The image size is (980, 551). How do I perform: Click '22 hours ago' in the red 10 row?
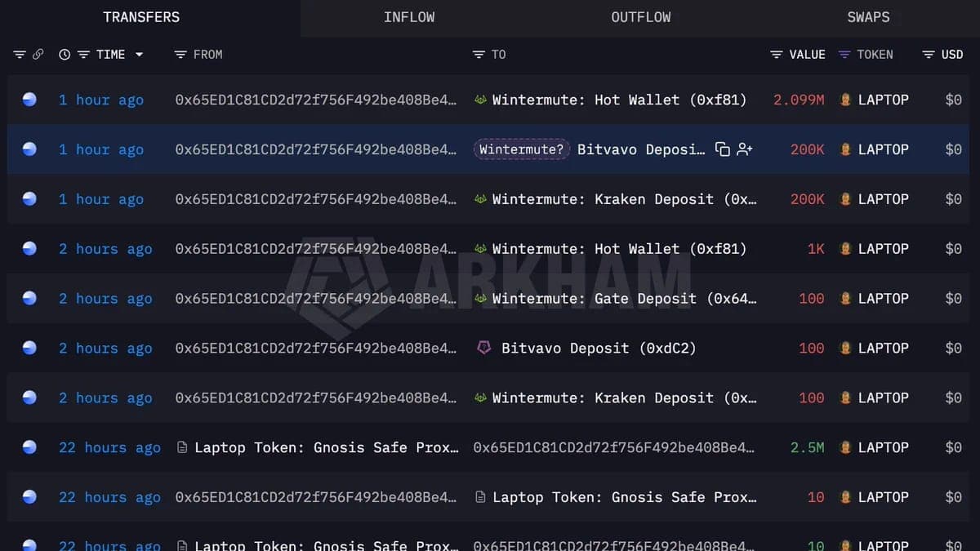click(109, 497)
